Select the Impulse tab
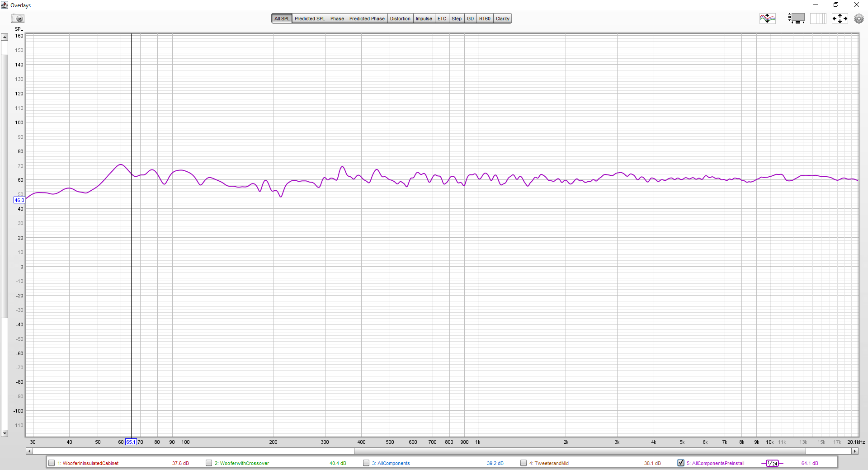This screenshot has width=868, height=470. tap(424, 19)
